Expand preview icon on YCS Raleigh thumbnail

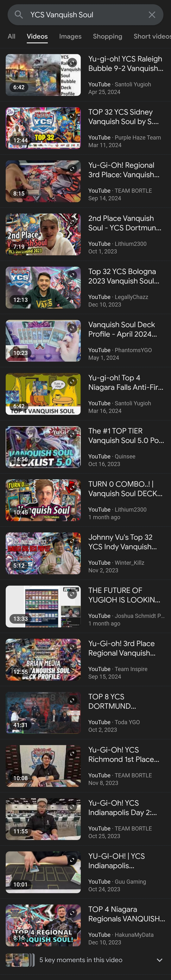pyautogui.click(x=72, y=62)
